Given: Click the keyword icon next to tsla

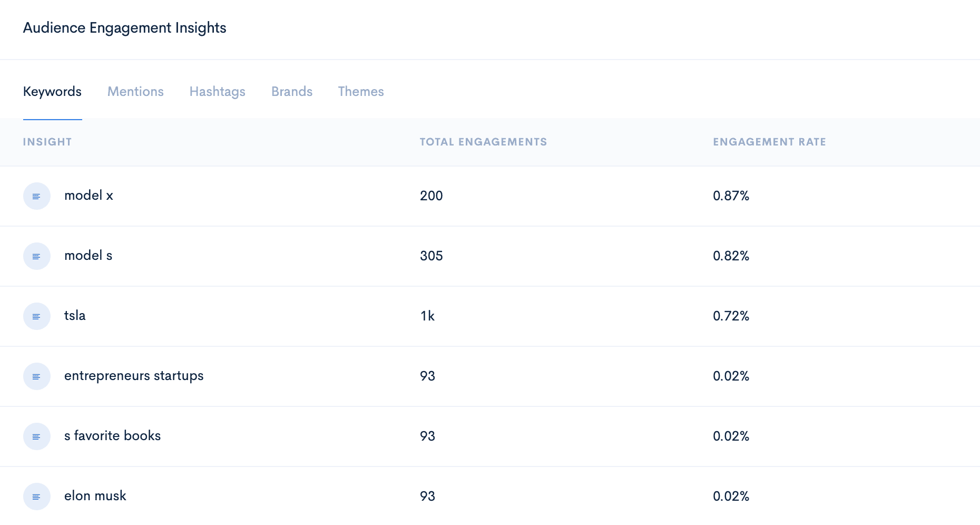Looking at the screenshot, I should point(37,316).
